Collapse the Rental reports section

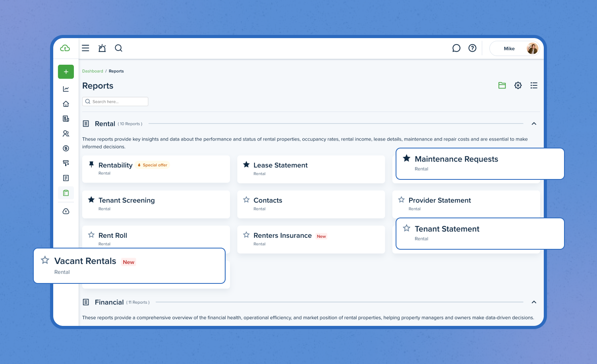534,123
